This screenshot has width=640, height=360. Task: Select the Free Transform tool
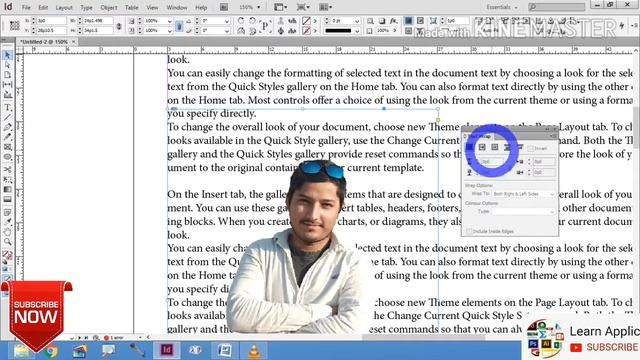click(x=7, y=180)
